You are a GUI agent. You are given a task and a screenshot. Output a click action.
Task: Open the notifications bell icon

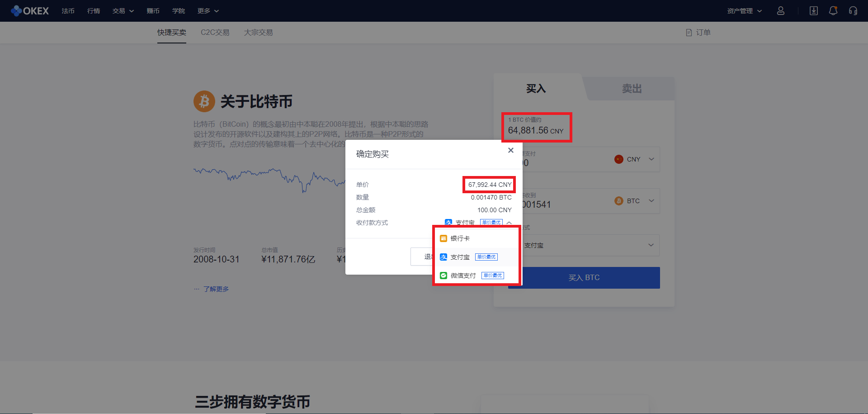(833, 11)
